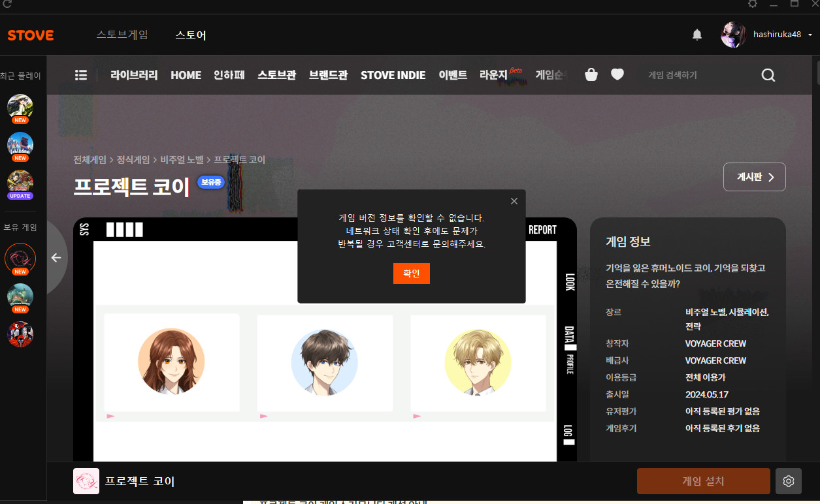This screenshot has width=820, height=504.
Task: Click the 아직 등록된 후기 없음 text
Action: tap(722, 428)
